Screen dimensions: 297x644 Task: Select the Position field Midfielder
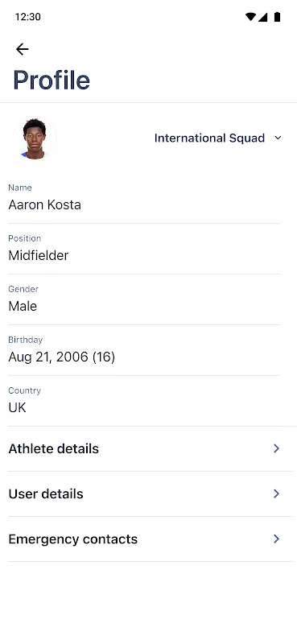[144, 250]
